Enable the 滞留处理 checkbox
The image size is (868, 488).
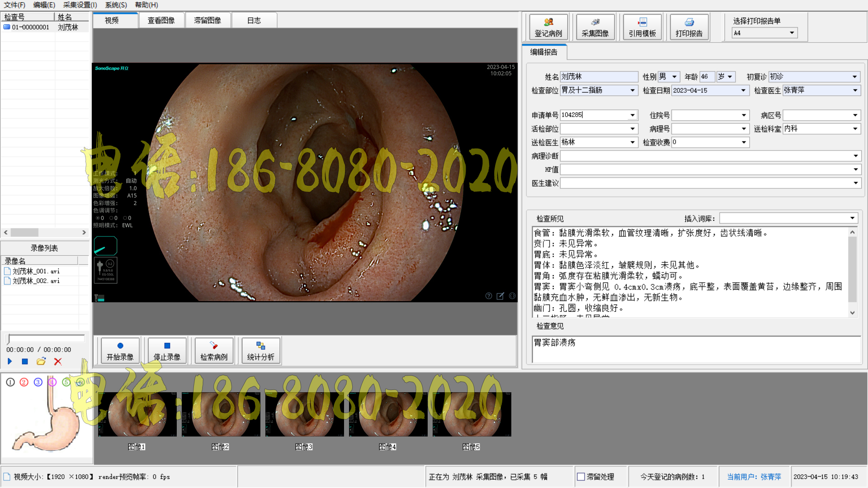(581, 477)
